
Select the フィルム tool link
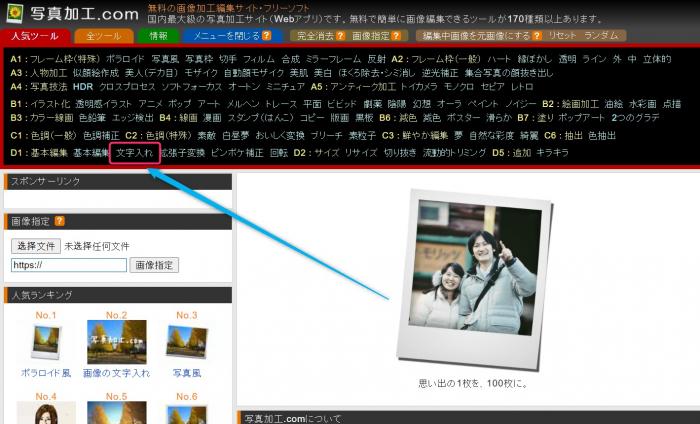click(x=259, y=59)
